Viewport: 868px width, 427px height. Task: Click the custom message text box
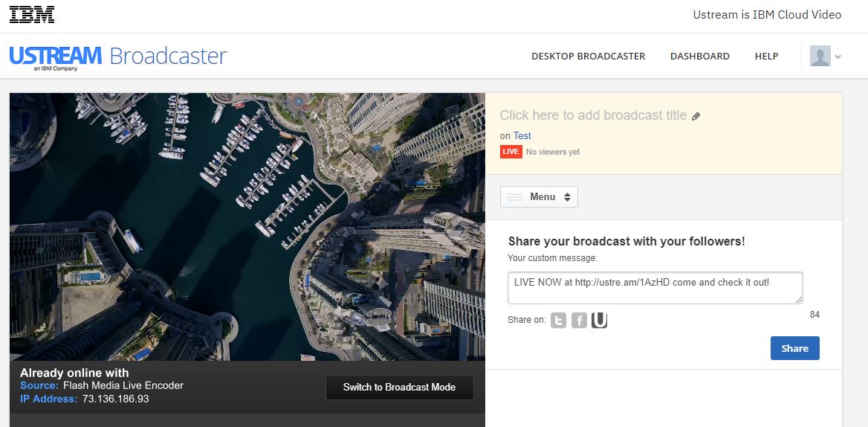[x=655, y=287]
